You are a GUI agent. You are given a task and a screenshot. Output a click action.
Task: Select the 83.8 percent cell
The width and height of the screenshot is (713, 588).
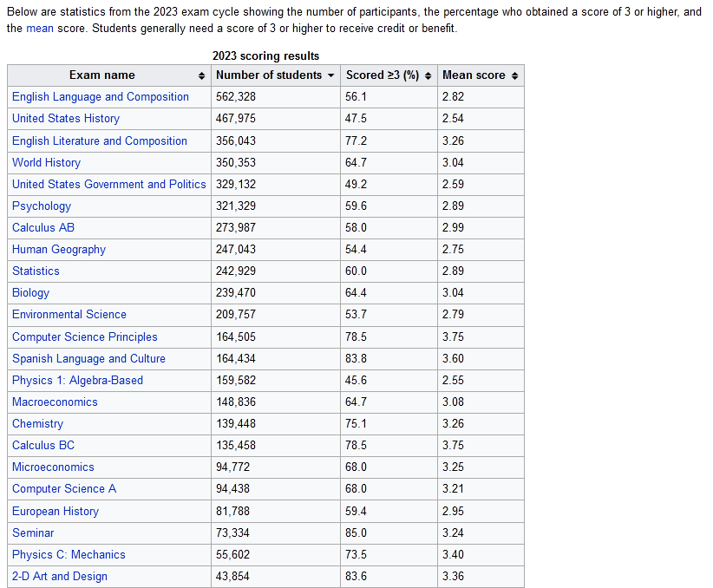(389, 359)
